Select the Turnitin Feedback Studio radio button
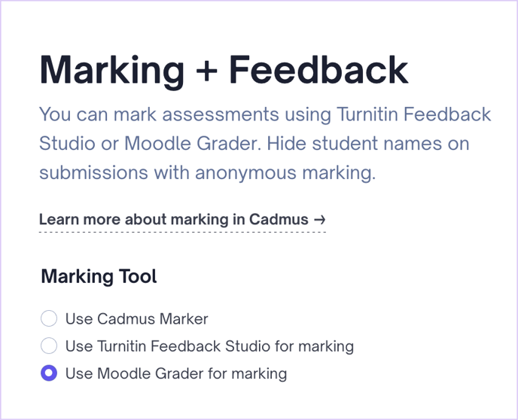The image size is (518, 420). coord(49,346)
